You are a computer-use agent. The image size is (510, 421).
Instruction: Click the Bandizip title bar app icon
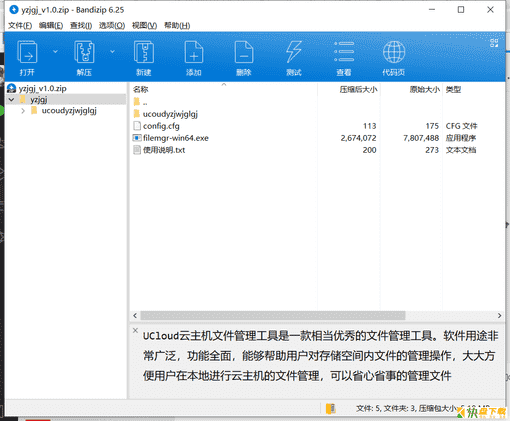pyautogui.click(x=14, y=10)
